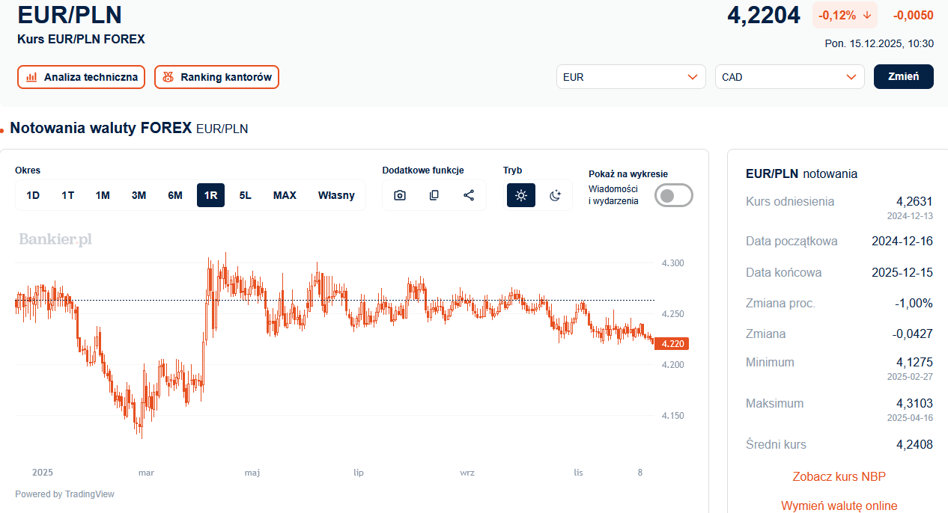Open the Zobacz kurs NBP link
948x513 pixels.
[838, 476]
